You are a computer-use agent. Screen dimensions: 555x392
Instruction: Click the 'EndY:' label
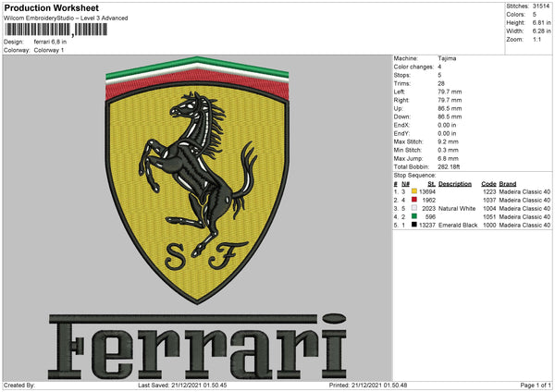click(x=401, y=133)
